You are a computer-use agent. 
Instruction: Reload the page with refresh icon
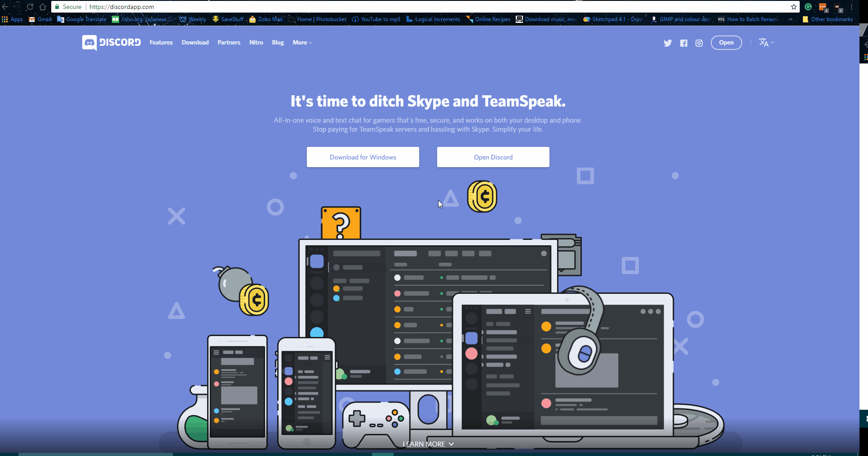pyautogui.click(x=30, y=7)
